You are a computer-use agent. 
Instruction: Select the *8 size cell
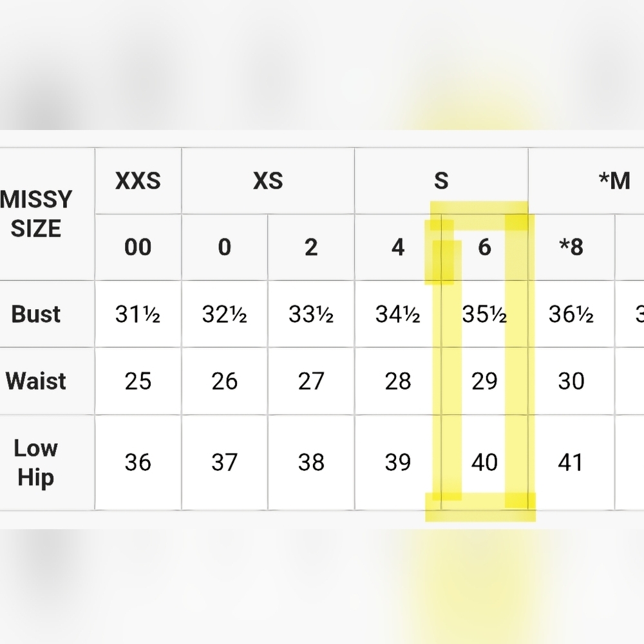[571, 247]
